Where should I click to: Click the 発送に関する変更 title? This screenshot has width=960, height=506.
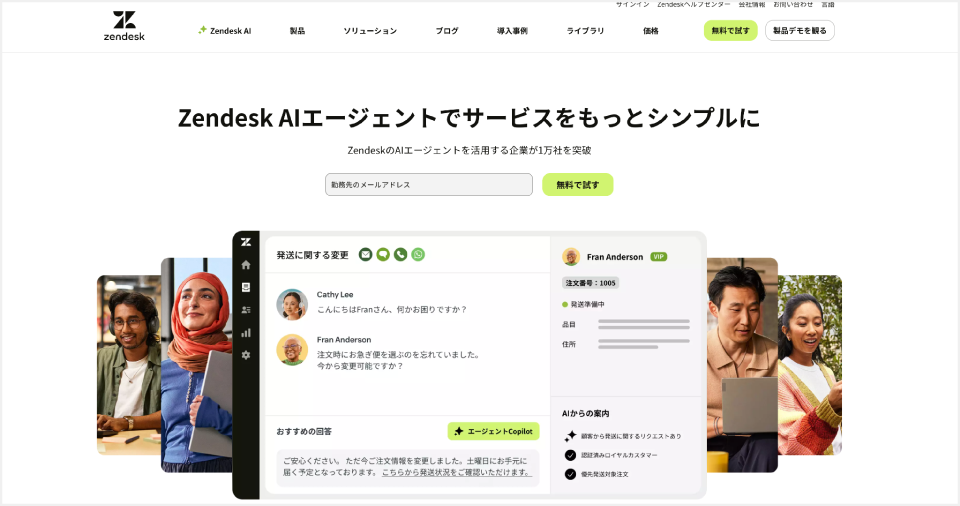point(312,255)
